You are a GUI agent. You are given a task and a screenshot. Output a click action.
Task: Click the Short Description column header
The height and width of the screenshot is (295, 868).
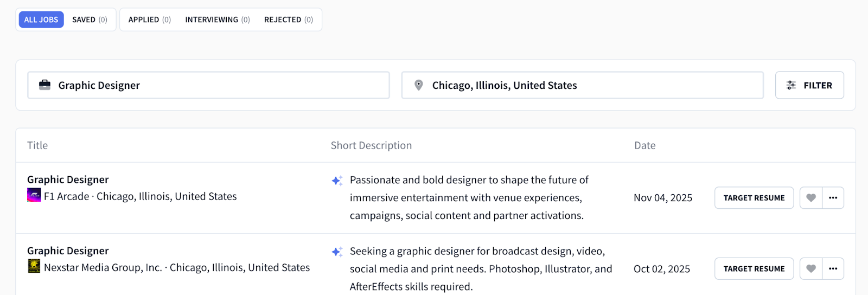[371, 145]
